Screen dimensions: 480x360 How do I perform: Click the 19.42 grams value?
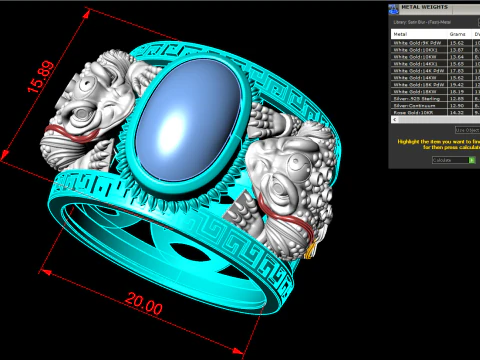click(457, 85)
